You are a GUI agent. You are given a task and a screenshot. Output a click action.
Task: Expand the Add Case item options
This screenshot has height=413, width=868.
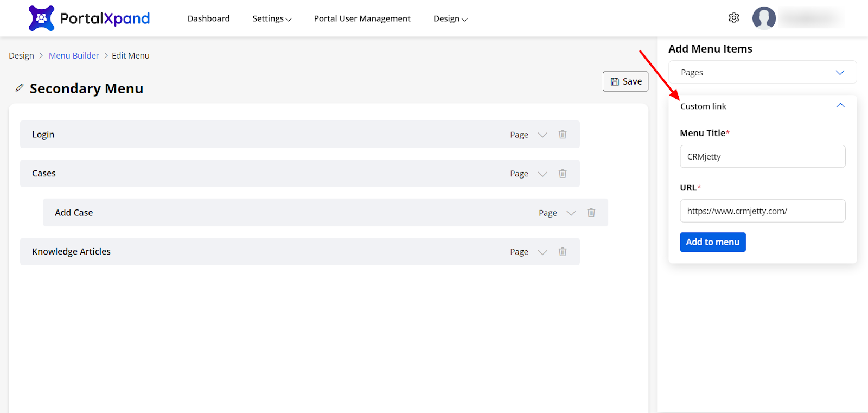click(x=571, y=213)
